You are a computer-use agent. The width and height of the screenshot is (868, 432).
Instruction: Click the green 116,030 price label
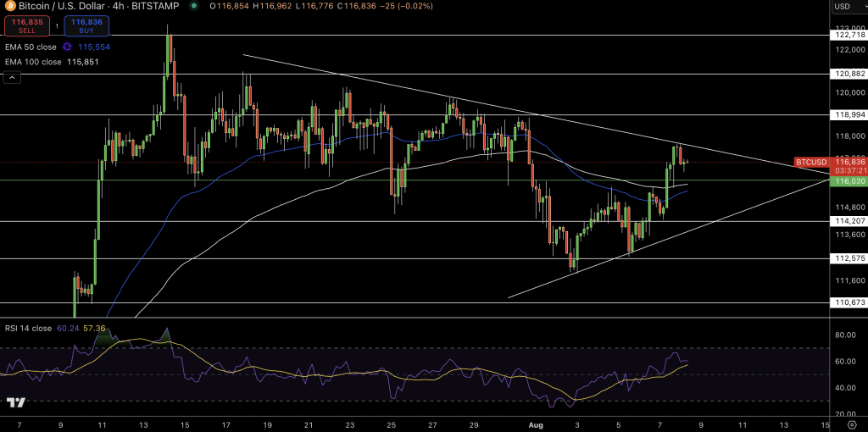click(x=848, y=181)
